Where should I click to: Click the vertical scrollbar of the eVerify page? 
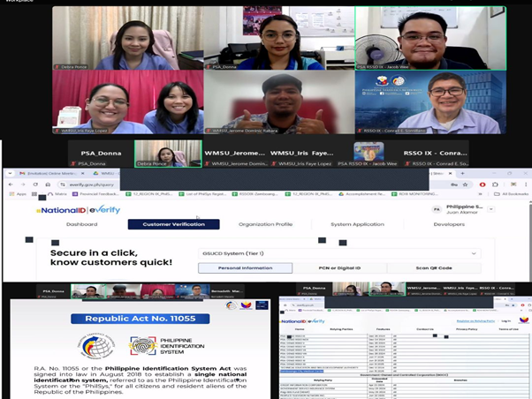click(x=530, y=241)
